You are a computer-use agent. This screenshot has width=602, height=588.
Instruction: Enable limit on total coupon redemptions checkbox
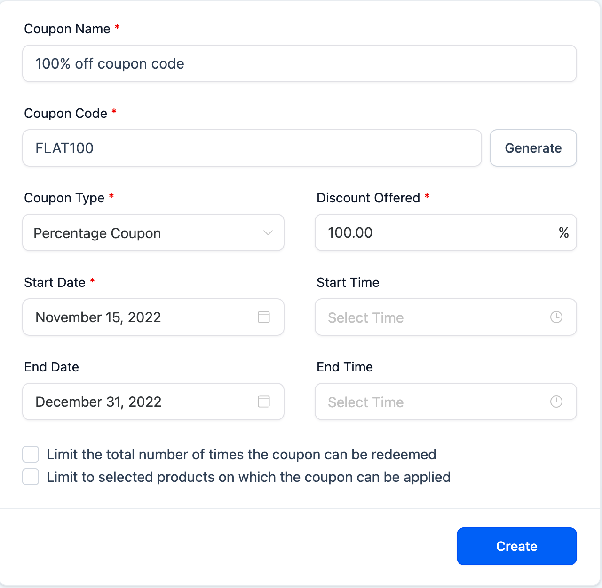point(31,454)
